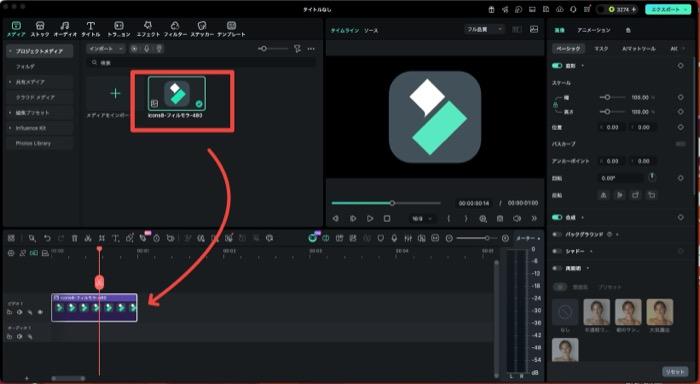The image size is (700, 384).
Task: Click the rotation value field
Action: [x=620, y=178]
